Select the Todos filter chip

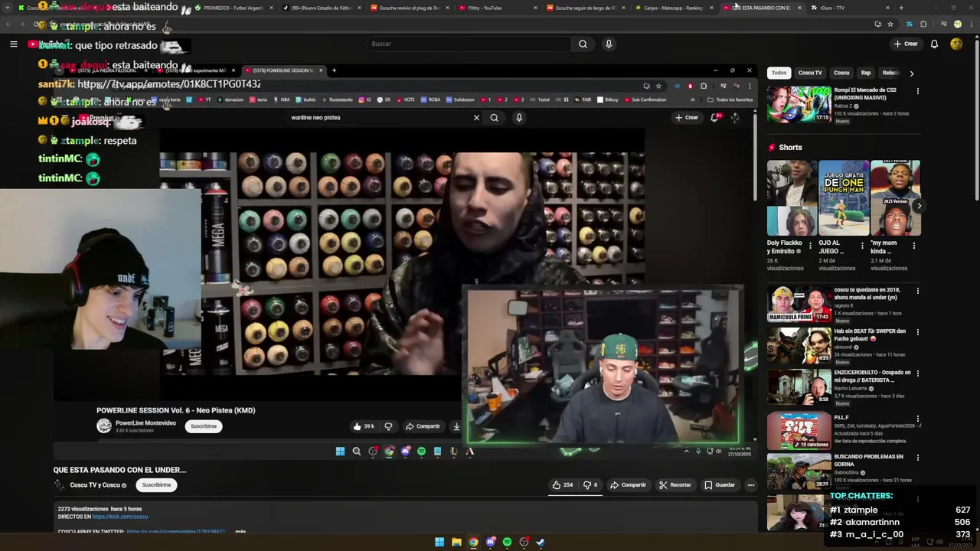coord(779,73)
